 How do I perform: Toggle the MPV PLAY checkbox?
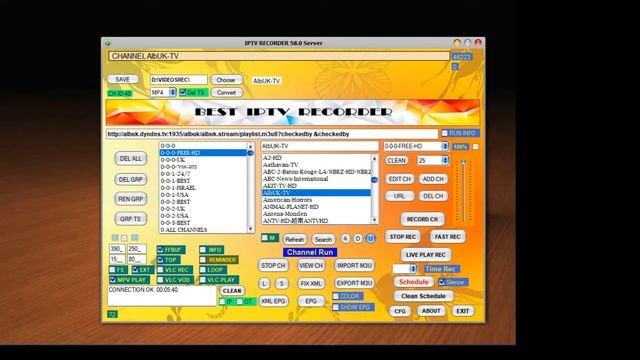[x=113, y=280]
